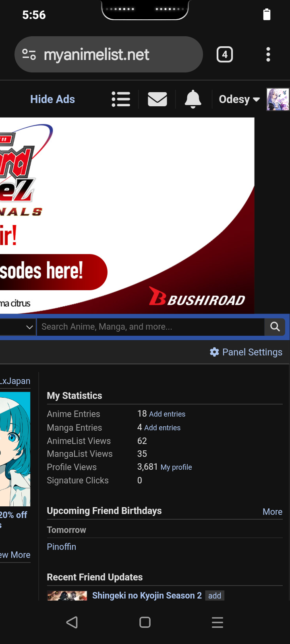Open the list menu icon in header
Screen dimensions: 290x644
pos(121,99)
